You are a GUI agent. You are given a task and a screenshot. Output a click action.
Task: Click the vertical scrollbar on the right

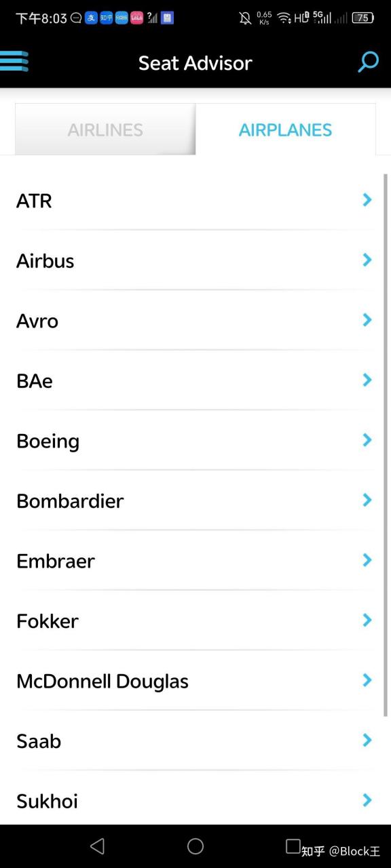(x=386, y=445)
